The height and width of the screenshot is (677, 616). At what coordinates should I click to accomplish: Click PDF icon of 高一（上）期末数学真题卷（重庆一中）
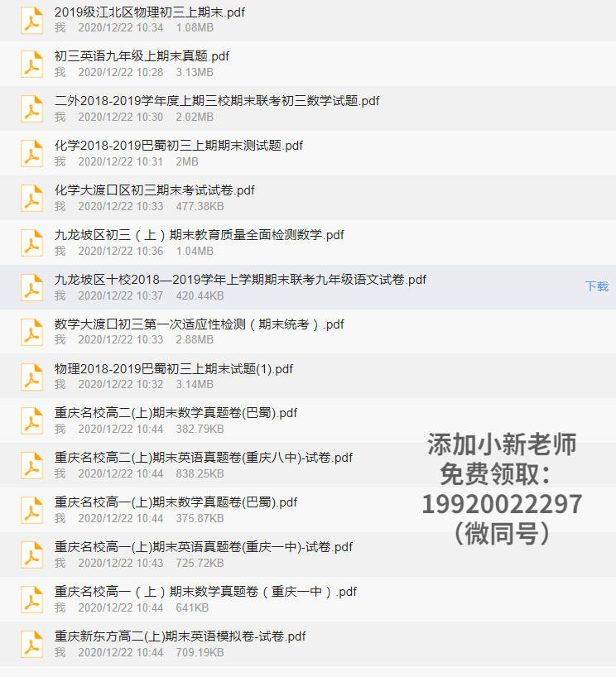click(32, 600)
